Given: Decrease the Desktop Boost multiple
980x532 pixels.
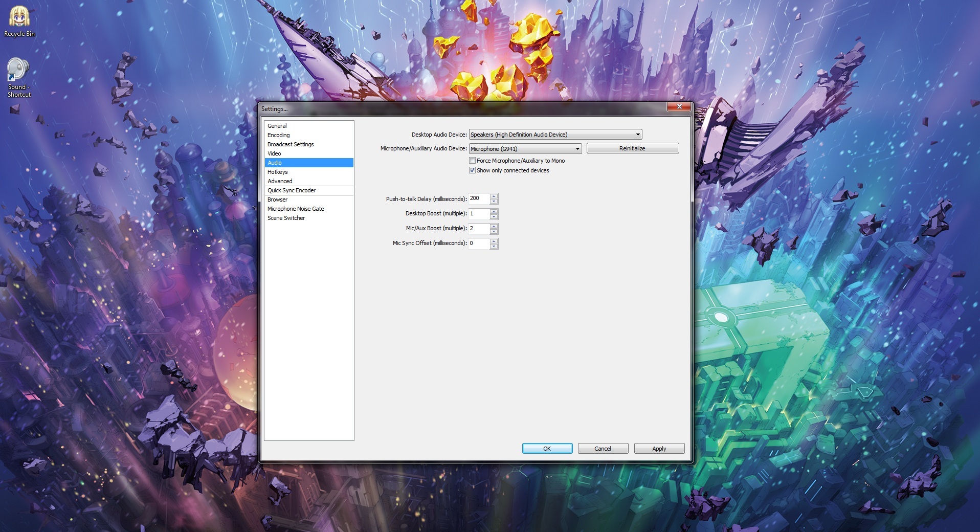Looking at the screenshot, I should (x=494, y=216).
